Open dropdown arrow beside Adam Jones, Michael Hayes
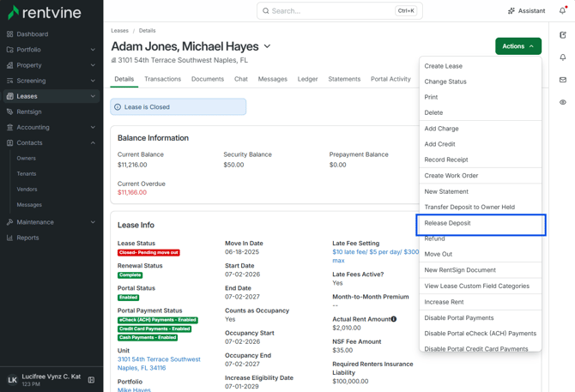The image size is (575, 392). 267,46
